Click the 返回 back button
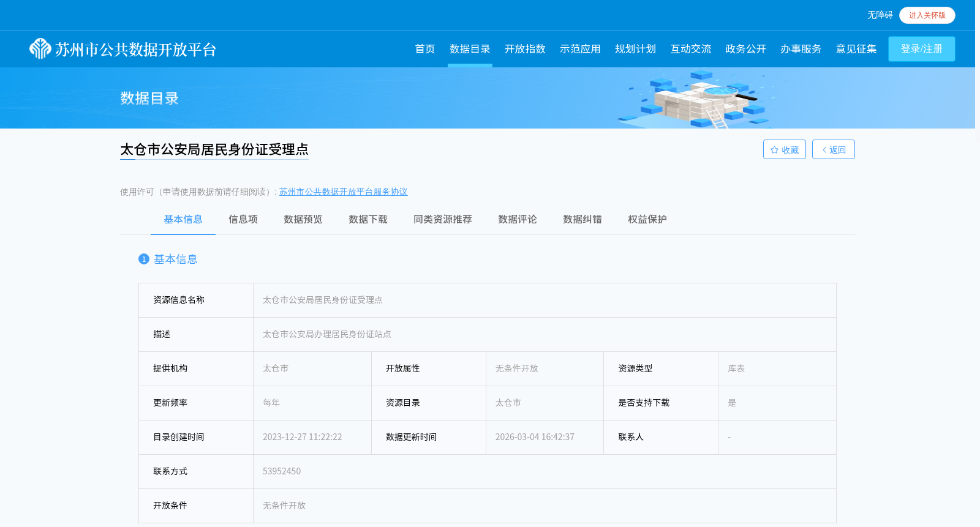This screenshot has width=980, height=527. (834, 149)
